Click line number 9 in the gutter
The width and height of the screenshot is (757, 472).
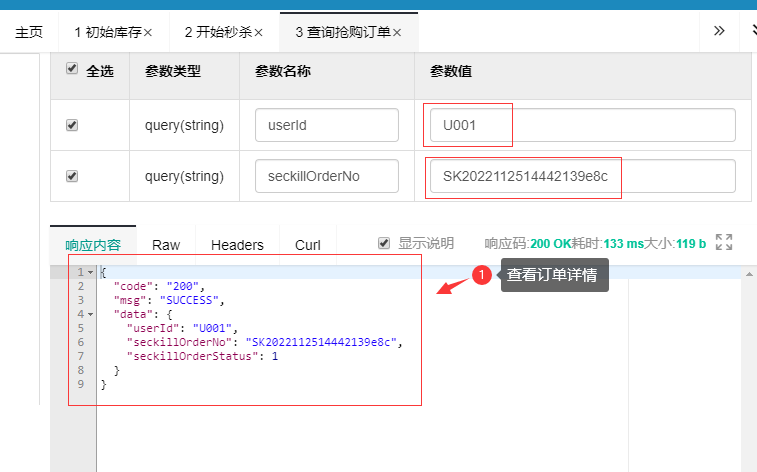pyautogui.click(x=81, y=384)
